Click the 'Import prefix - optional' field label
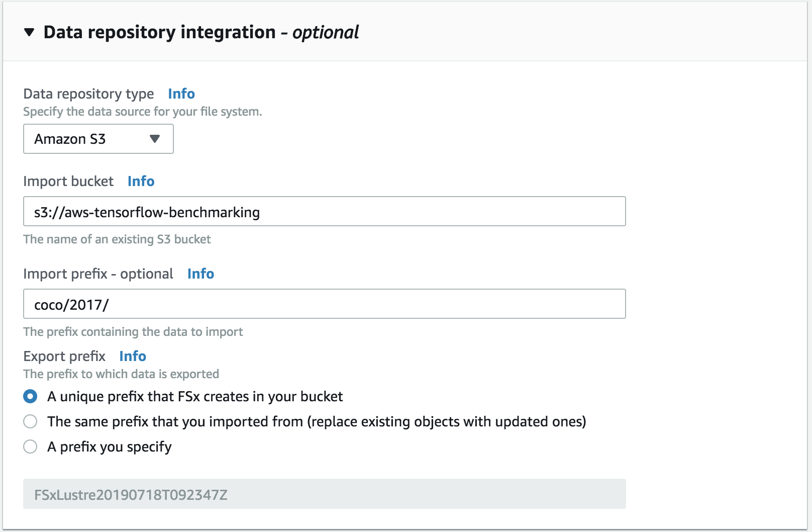The height and width of the screenshot is (532, 812). pos(98,274)
